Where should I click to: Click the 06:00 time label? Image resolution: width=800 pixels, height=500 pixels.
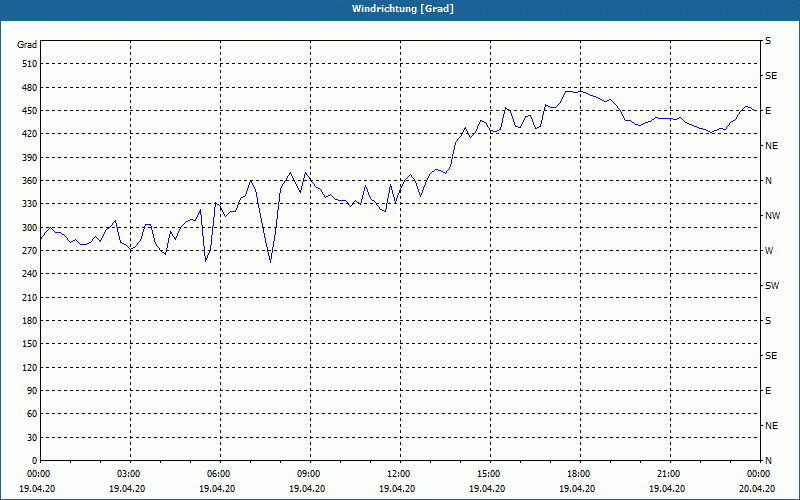pyautogui.click(x=220, y=474)
